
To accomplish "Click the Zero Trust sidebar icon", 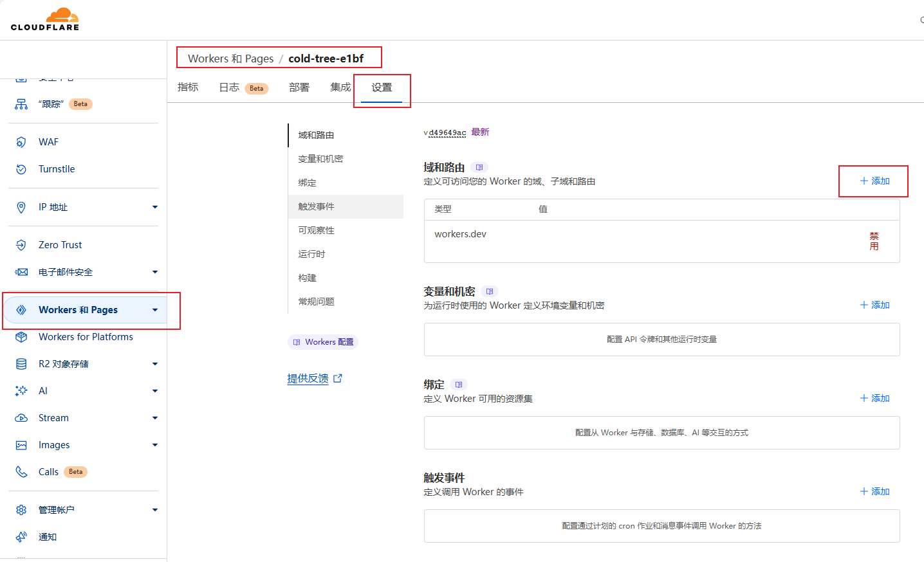I will point(21,245).
